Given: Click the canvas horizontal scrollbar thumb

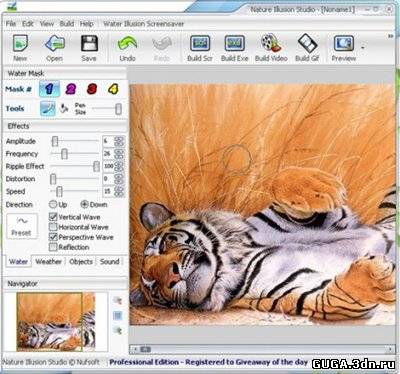Looking at the screenshot, I should point(145,349).
